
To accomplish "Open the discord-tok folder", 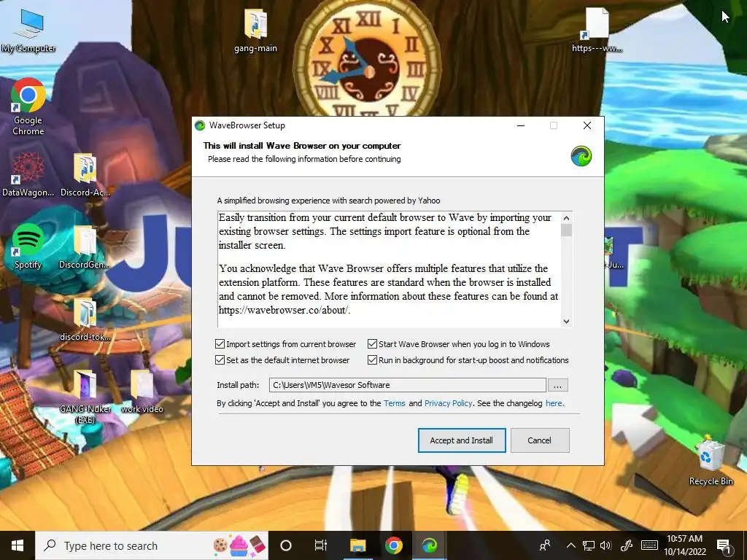I will click(x=85, y=319).
